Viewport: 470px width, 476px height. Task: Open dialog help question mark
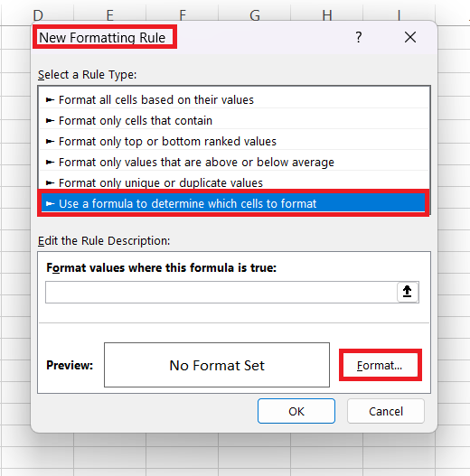tap(359, 37)
